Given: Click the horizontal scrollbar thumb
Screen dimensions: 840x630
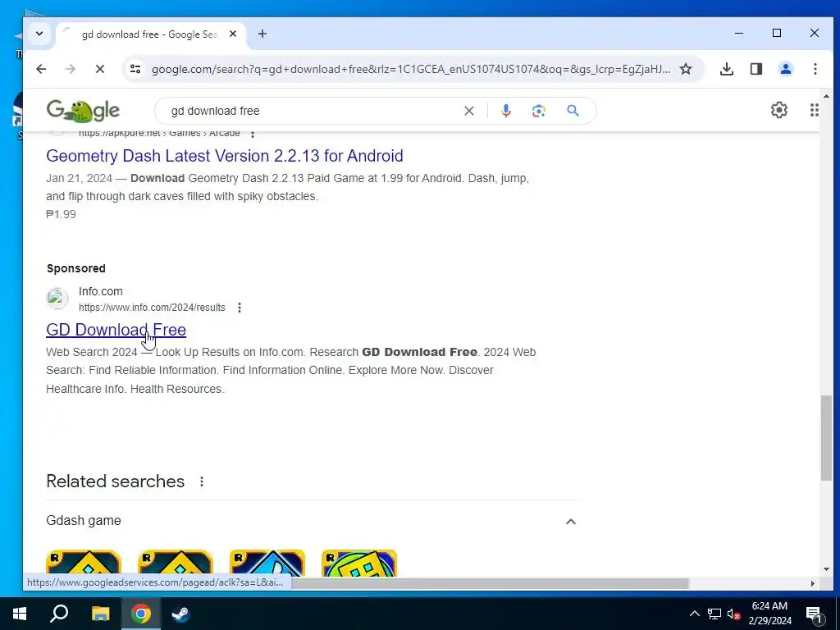Looking at the screenshot, I should 490,583.
